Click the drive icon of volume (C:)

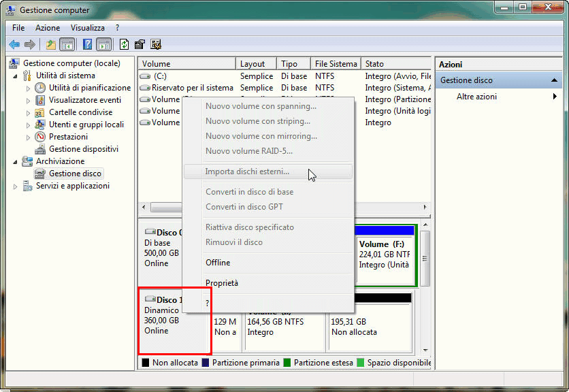point(145,76)
